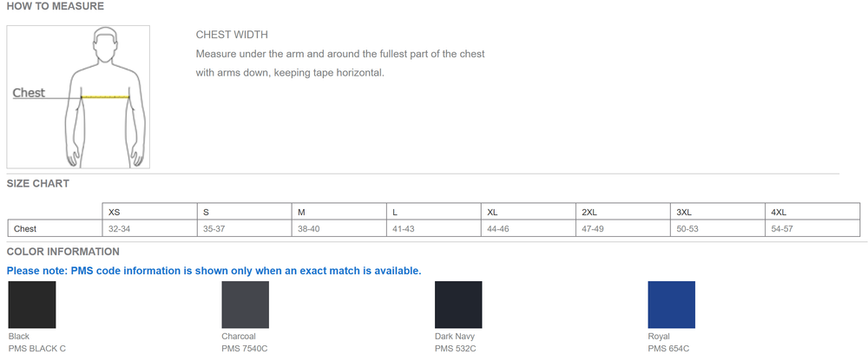The height and width of the screenshot is (354, 868).
Task: Pick the Royal blue color swatch
Action: point(671,305)
